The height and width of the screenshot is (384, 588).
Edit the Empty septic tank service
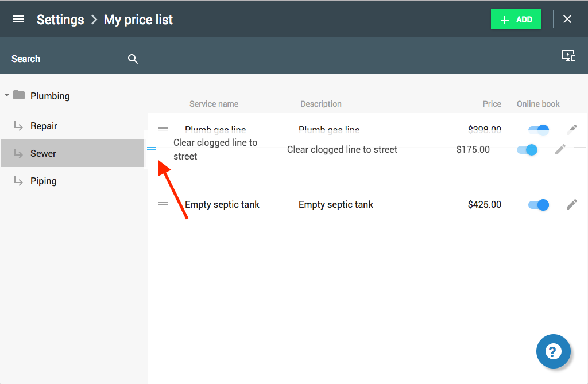(571, 204)
